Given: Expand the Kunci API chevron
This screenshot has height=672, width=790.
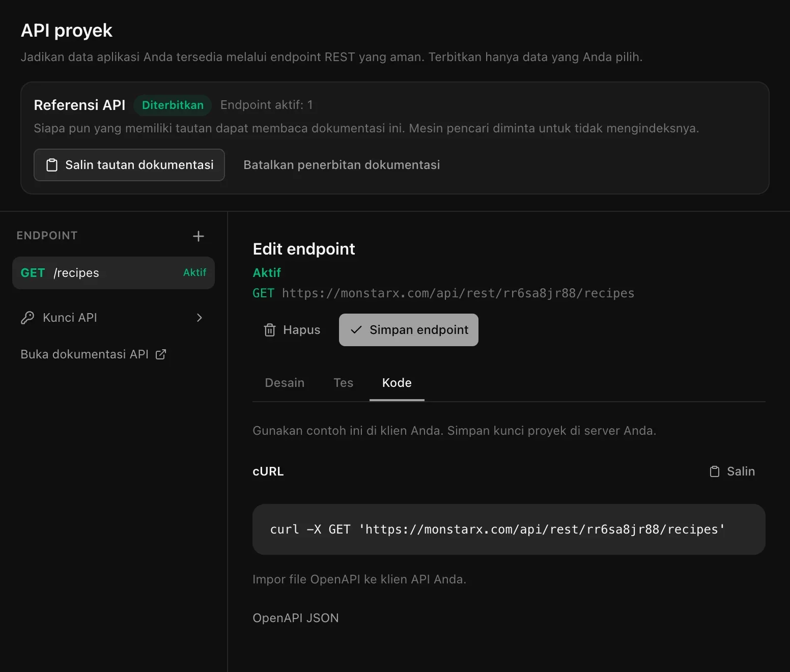Looking at the screenshot, I should (200, 318).
